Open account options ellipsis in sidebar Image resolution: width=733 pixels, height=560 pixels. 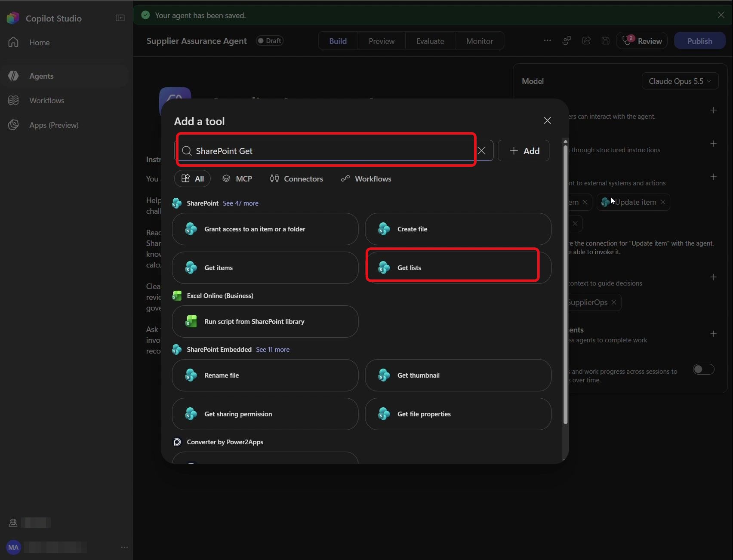(x=124, y=548)
